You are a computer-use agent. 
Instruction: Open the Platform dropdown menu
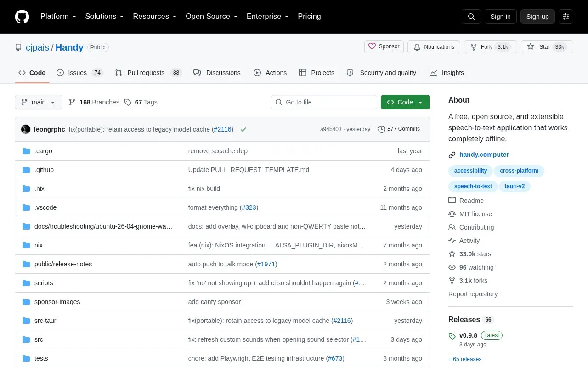(58, 17)
